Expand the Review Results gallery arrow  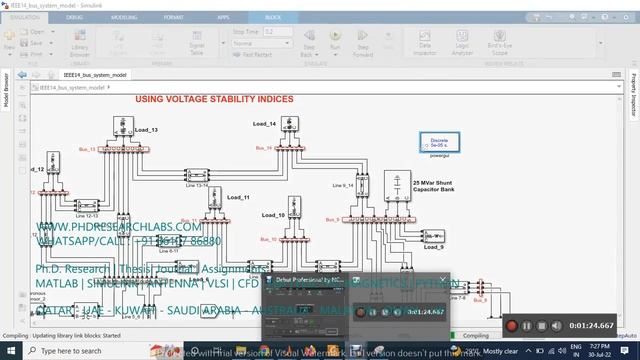click(x=600, y=43)
